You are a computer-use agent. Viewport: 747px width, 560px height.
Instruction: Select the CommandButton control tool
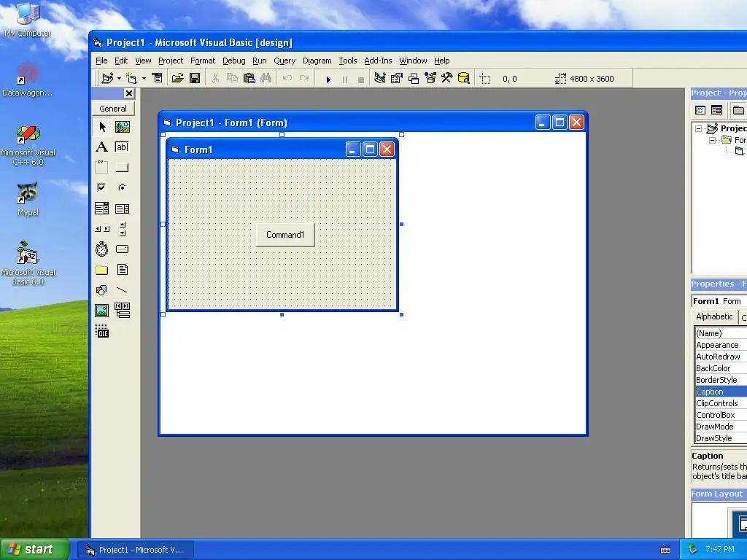coord(123,167)
